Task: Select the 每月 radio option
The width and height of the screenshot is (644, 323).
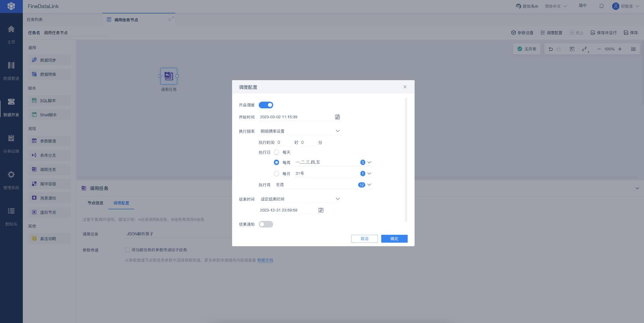Action: (x=276, y=174)
